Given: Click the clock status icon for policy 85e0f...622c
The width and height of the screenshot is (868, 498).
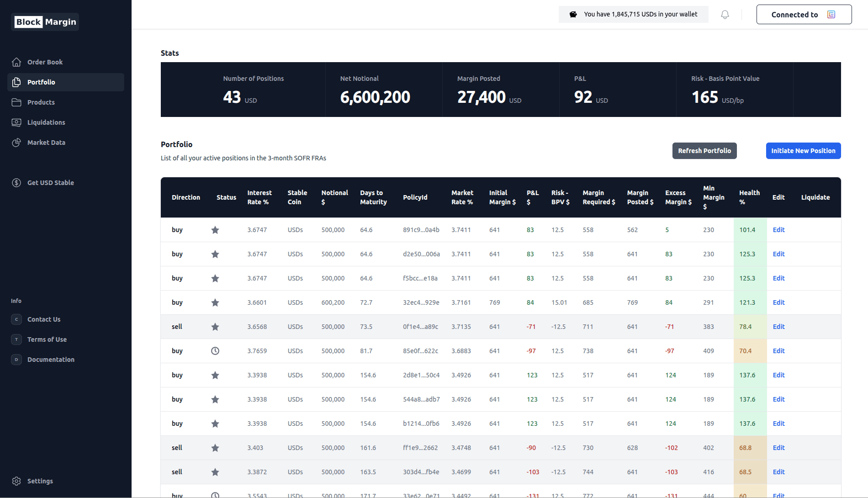Looking at the screenshot, I should (x=215, y=351).
